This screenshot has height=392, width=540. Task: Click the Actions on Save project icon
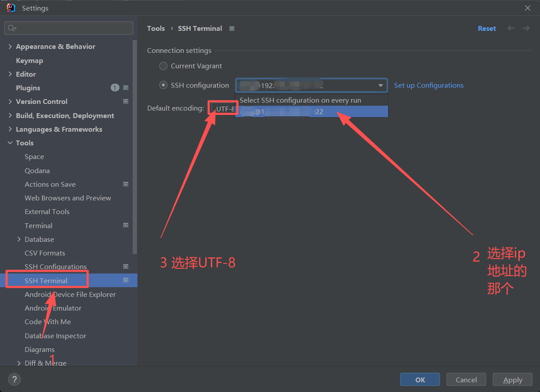tap(126, 184)
